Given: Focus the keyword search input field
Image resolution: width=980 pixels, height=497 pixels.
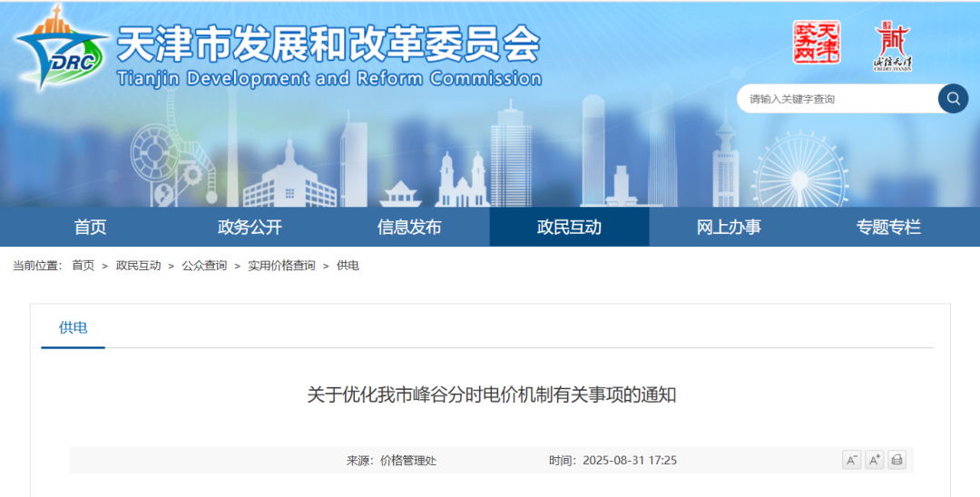Looking at the screenshot, I should tap(838, 99).
